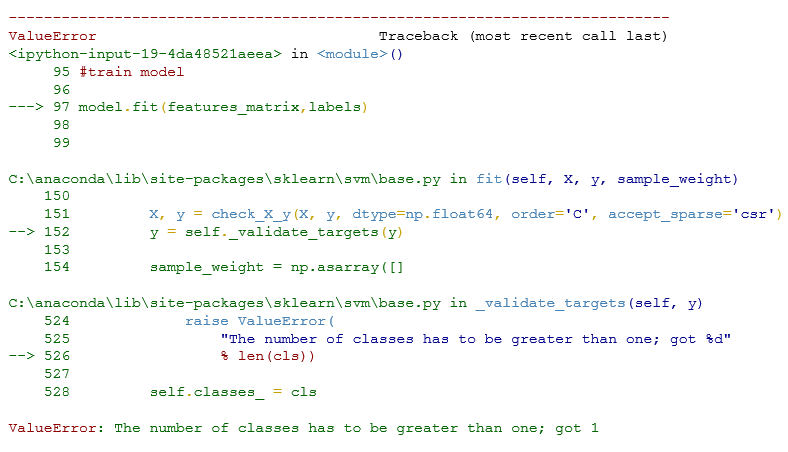The height and width of the screenshot is (452, 788).
Task: Click line number 96
Action: [61, 89]
